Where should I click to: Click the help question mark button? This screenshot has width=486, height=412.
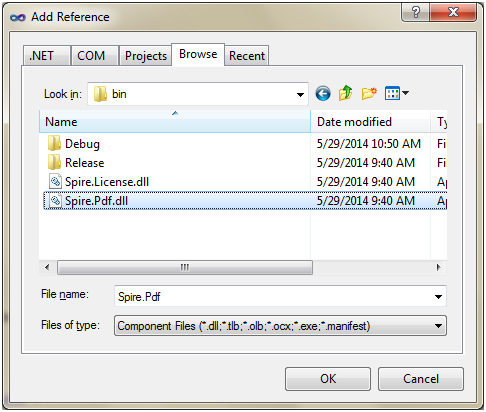pos(415,13)
